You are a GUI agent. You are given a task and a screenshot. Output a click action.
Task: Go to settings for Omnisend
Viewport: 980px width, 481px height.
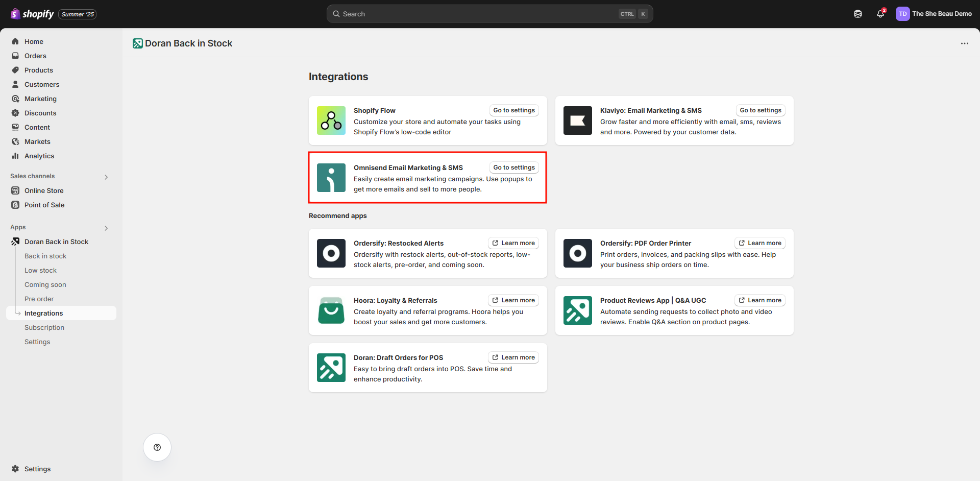click(514, 167)
